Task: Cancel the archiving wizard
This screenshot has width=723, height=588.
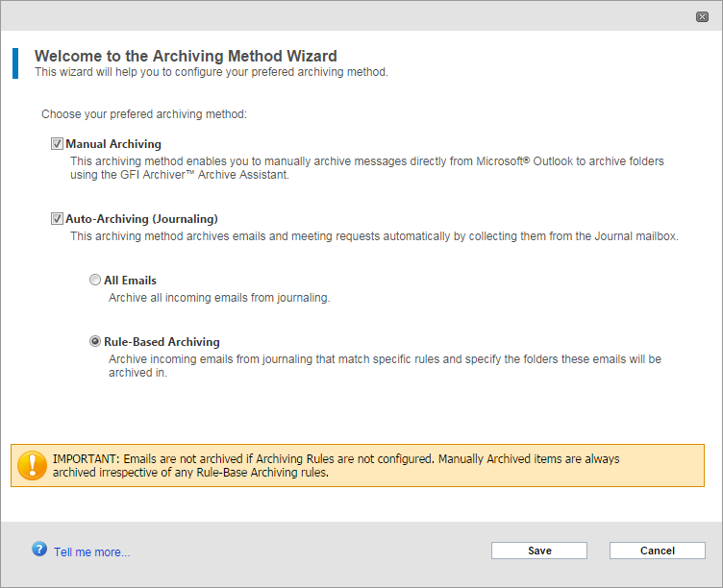Action: click(657, 551)
